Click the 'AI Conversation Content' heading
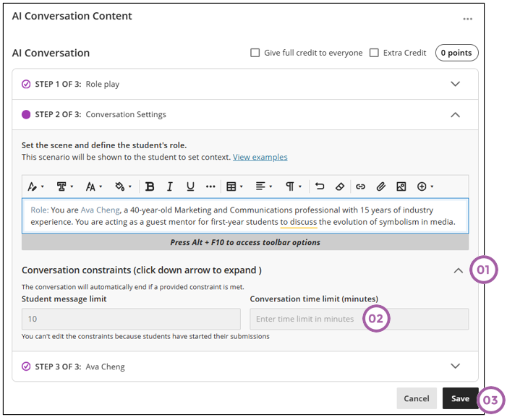The image size is (507, 420). pos(72,16)
